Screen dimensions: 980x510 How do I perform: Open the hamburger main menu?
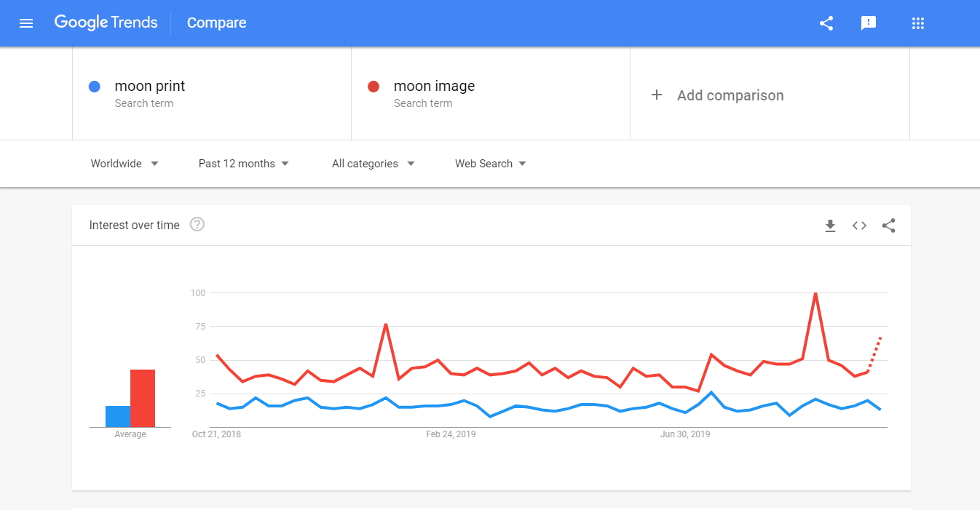26,23
